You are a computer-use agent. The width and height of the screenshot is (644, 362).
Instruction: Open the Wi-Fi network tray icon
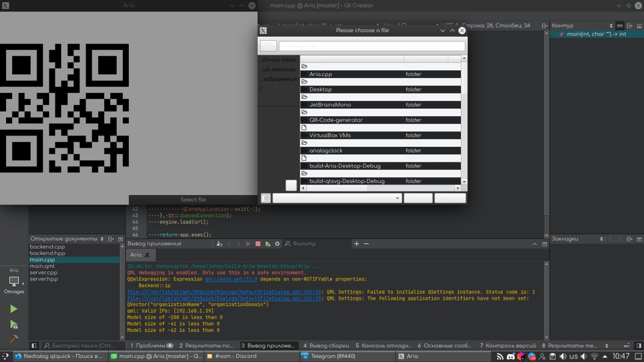tap(594, 356)
